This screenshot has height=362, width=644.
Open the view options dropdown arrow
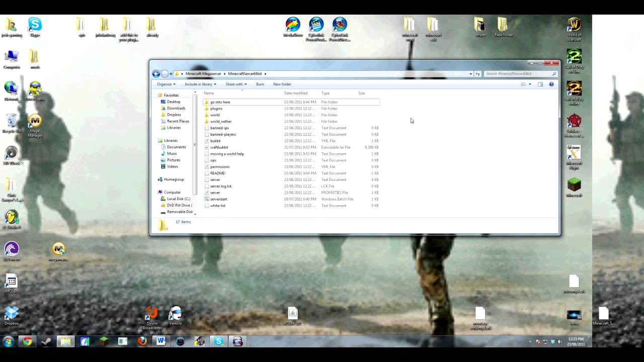pos(530,84)
